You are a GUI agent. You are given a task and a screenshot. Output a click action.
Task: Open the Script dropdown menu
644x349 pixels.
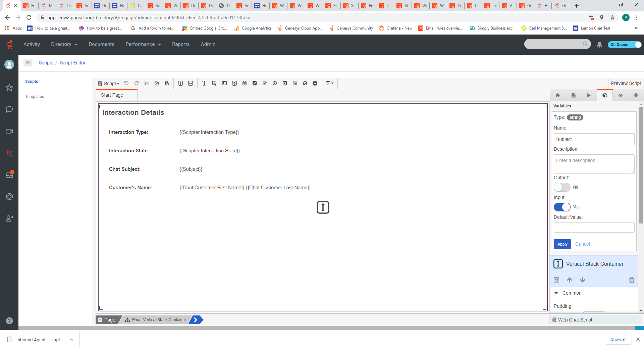click(x=108, y=84)
